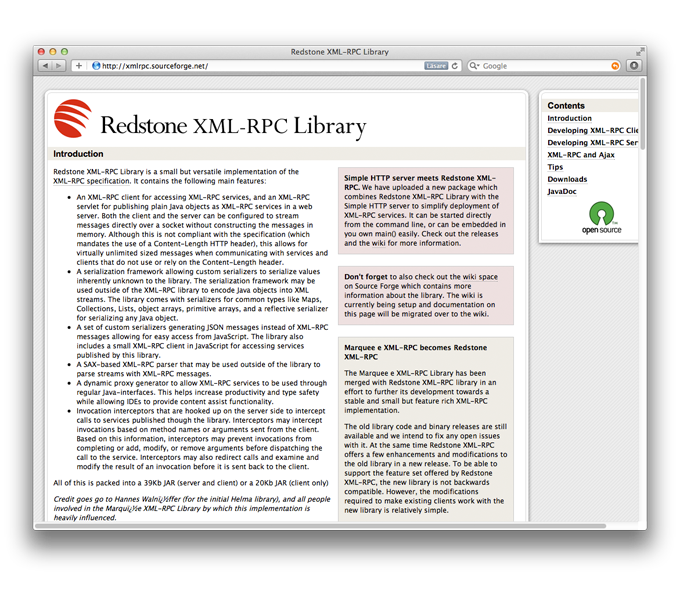Open the Developing XML-RPC Servers link
Screen dimensions: 680x600
[x=592, y=143]
